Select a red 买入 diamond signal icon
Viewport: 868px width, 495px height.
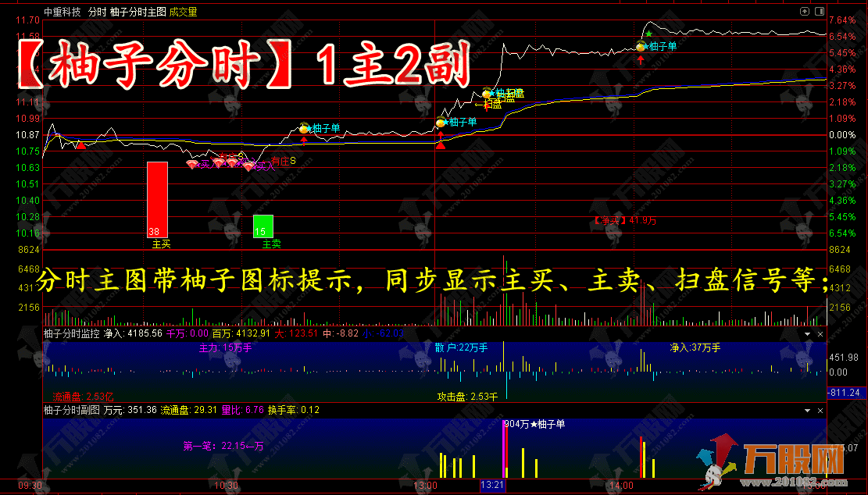192,162
